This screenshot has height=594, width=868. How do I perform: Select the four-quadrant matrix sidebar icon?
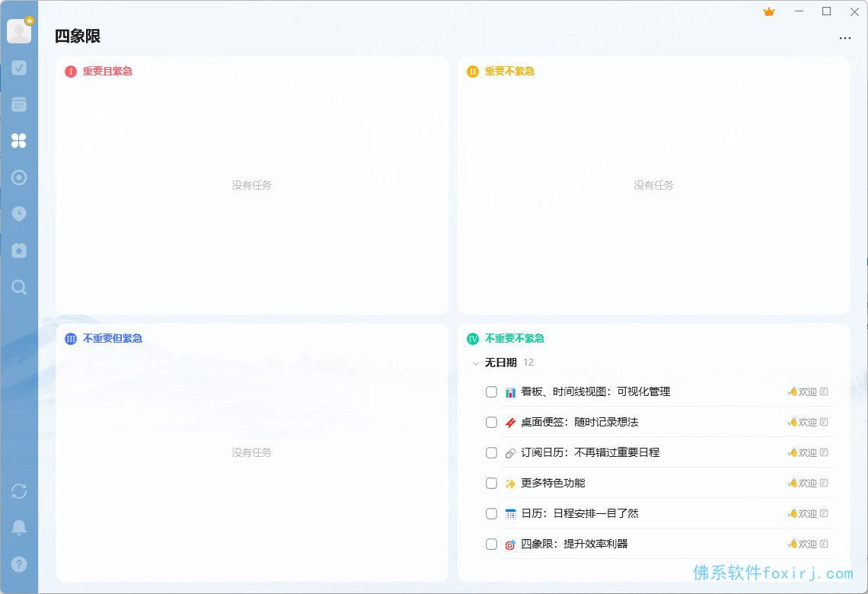click(19, 141)
